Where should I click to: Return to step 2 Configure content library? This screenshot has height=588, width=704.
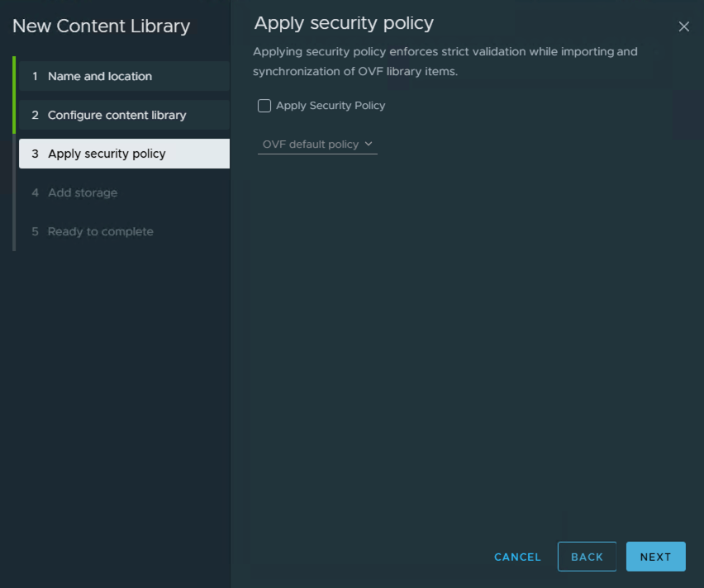point(117,115)
